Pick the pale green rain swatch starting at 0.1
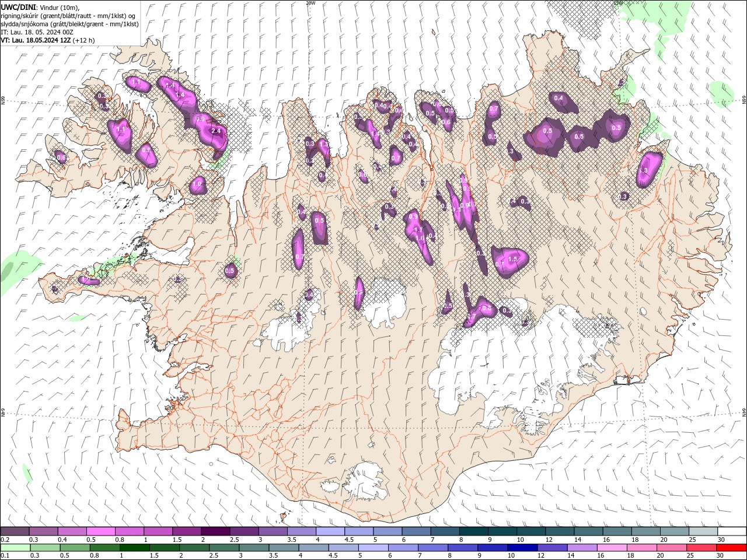This screenshot has width=747, height=560. coord(15,548)
